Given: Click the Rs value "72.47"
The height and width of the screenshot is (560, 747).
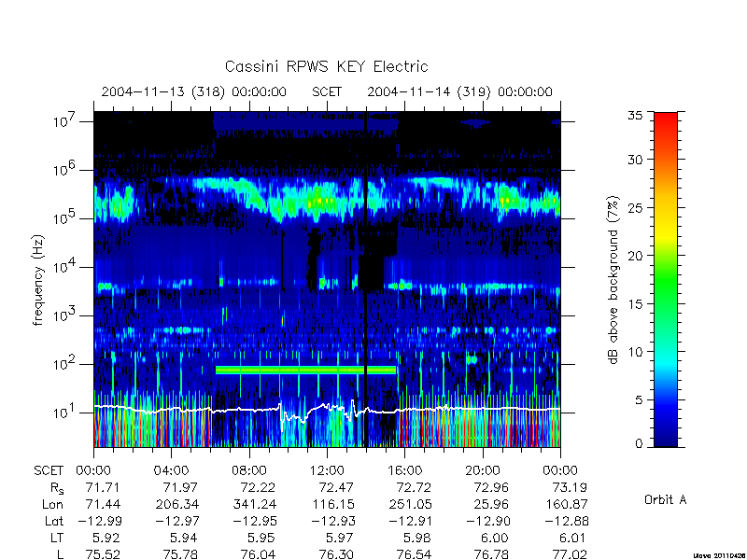Looking at the screenshot, I should coord(336,487).
